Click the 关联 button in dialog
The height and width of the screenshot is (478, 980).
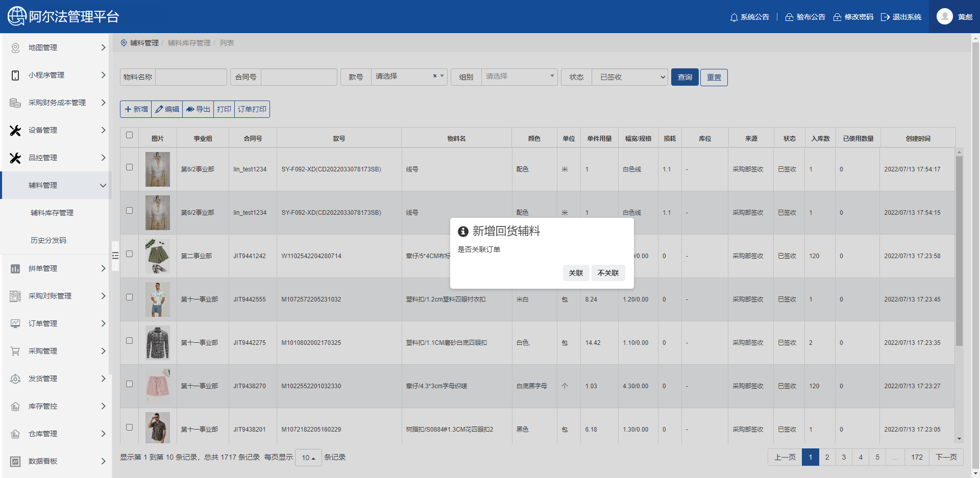coord(576,273)
